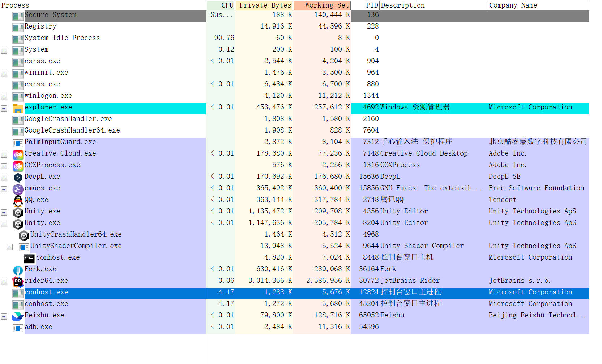
Task: Collapse the Unity.exe PID 8204 node
Action: tap(4, 224)
